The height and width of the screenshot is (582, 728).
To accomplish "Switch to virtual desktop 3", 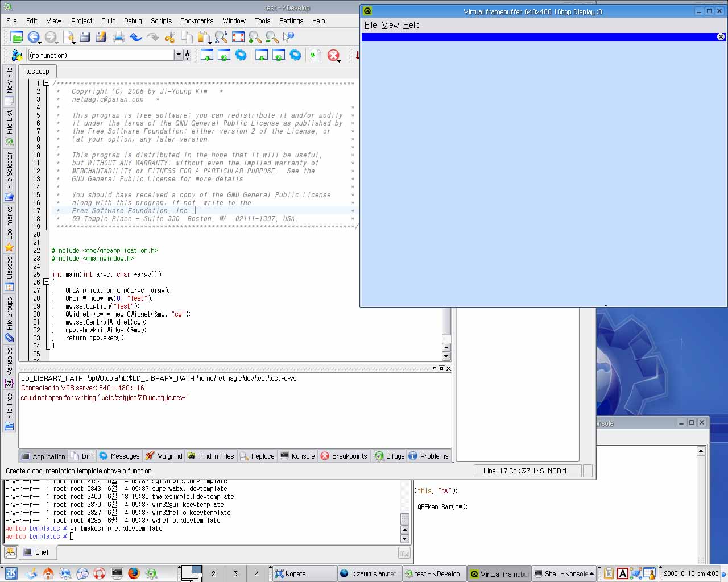I will pos(235,573).
